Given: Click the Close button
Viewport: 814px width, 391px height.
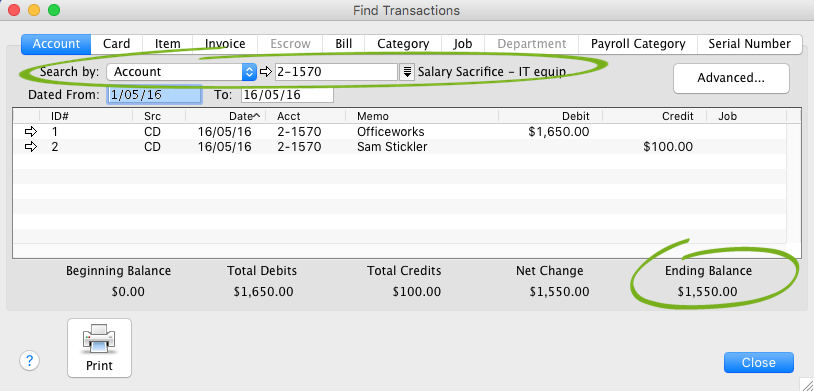Looking at the screenshot, I should click(758, 362).
